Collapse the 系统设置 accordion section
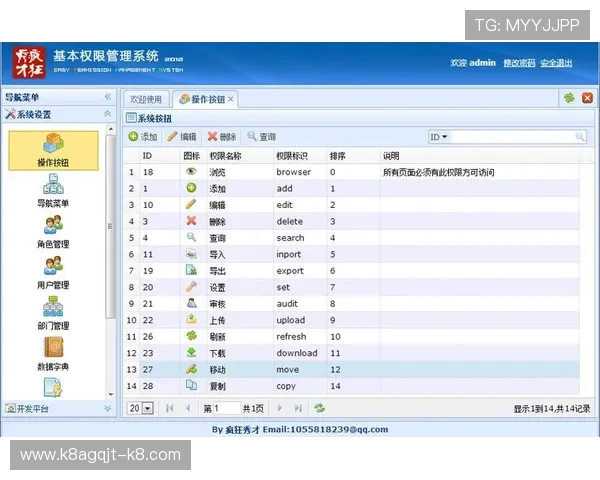 pyautogui.click(x=108, y=114)
